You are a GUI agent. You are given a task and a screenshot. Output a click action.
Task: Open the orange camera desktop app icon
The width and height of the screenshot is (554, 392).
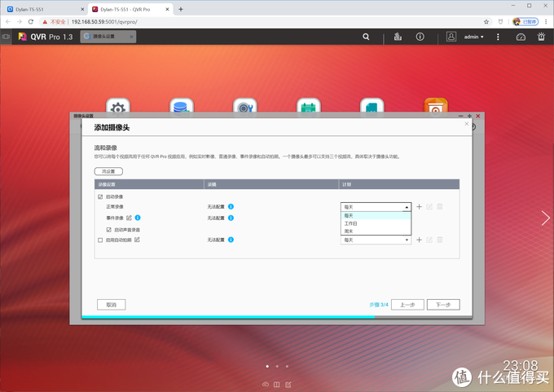coord(435,107)
